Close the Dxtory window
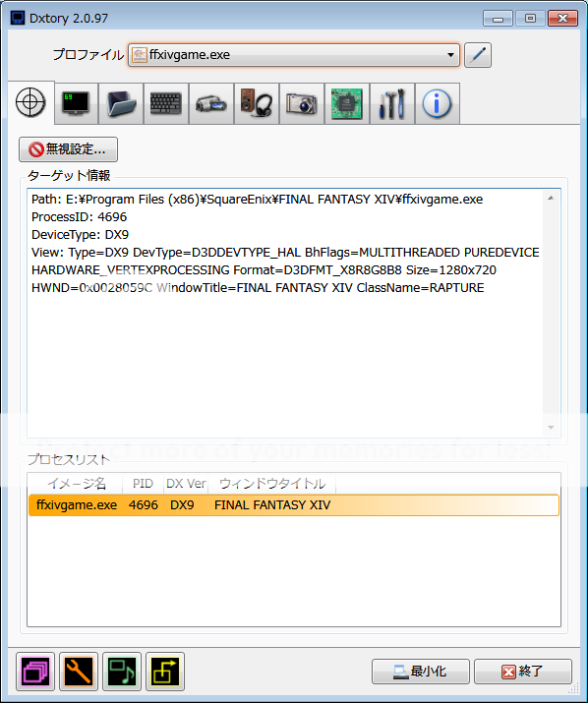This screenshot has height=703, width=588. pyautogui.click(x=562, y=19)
